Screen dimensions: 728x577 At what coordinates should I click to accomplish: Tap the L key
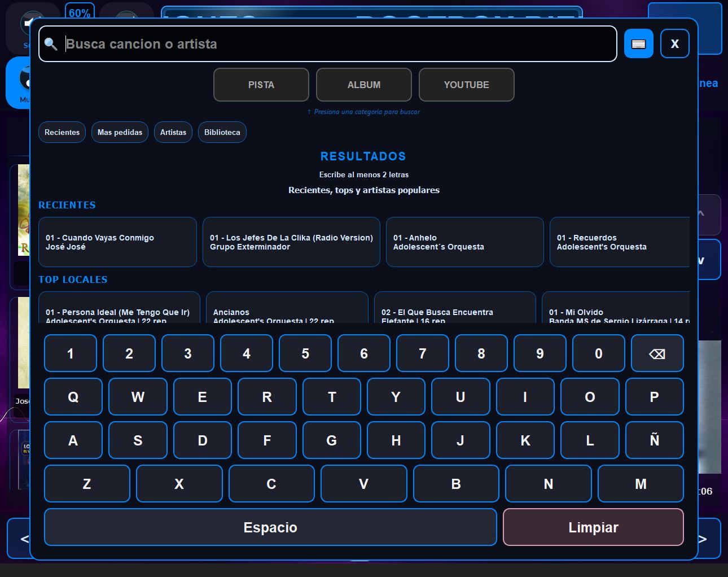590,440
